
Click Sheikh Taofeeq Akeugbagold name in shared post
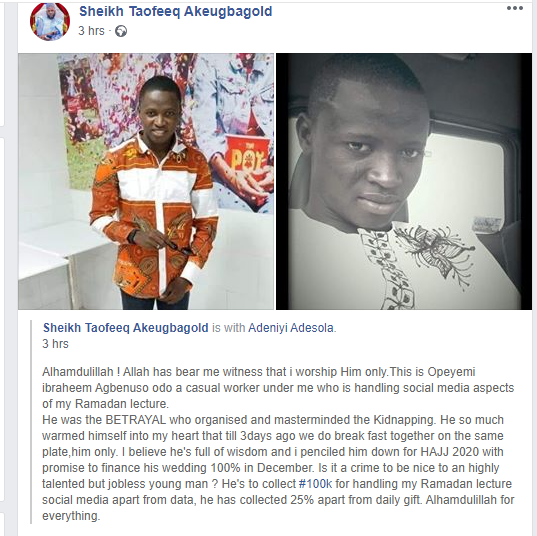point(125,328)
